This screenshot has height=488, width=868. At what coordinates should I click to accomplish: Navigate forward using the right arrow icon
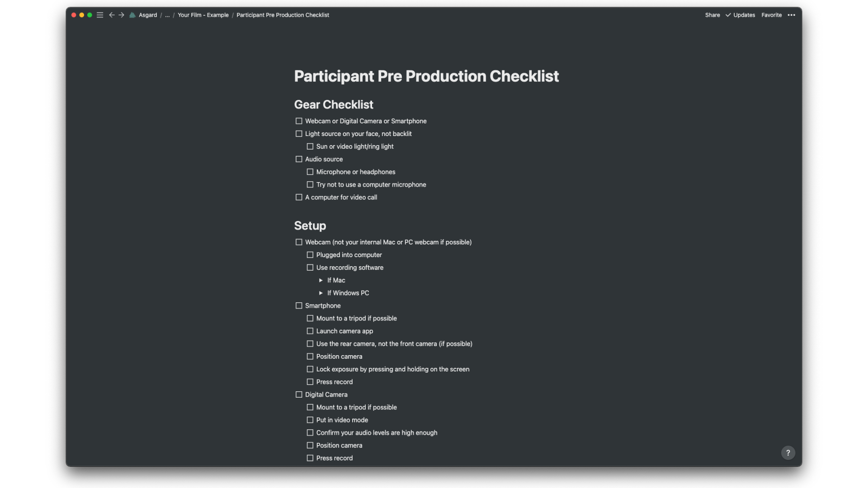121,15
